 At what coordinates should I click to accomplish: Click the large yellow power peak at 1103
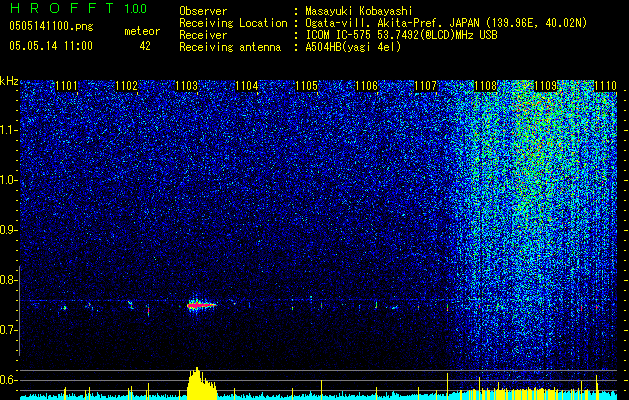201,383
